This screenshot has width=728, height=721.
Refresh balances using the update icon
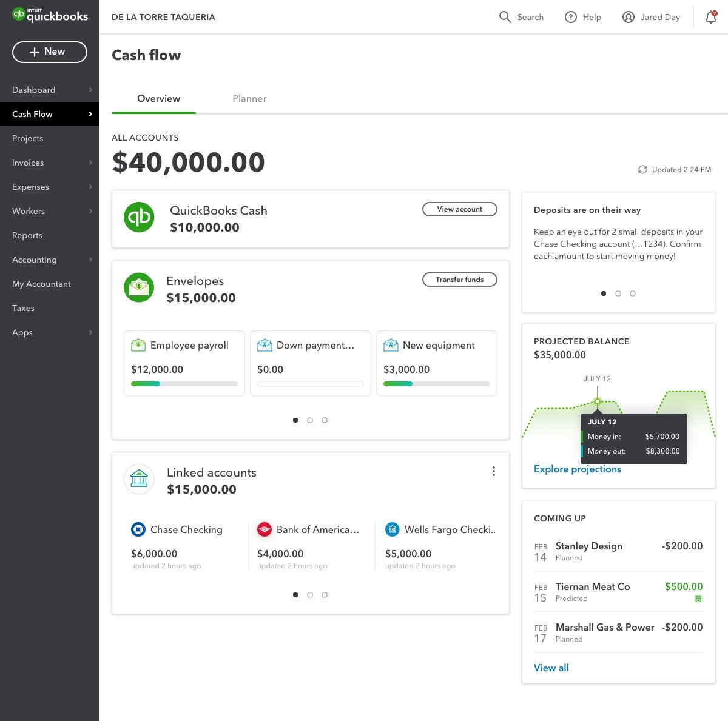642,170
